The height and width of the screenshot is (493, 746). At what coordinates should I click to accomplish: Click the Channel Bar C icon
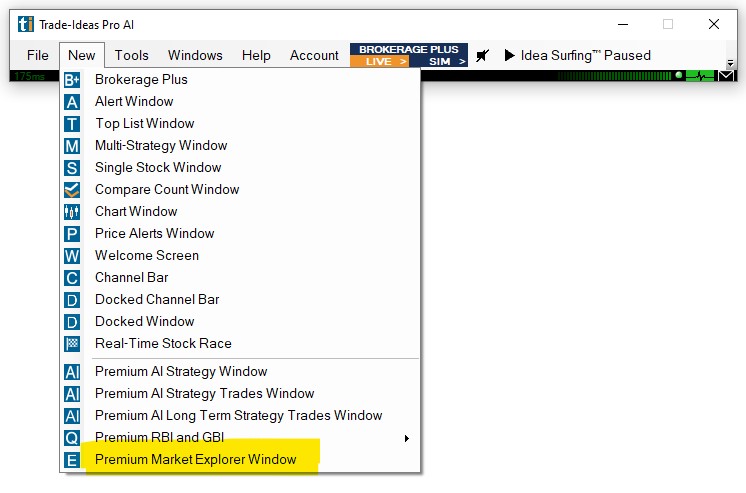[x=72, y=277]
